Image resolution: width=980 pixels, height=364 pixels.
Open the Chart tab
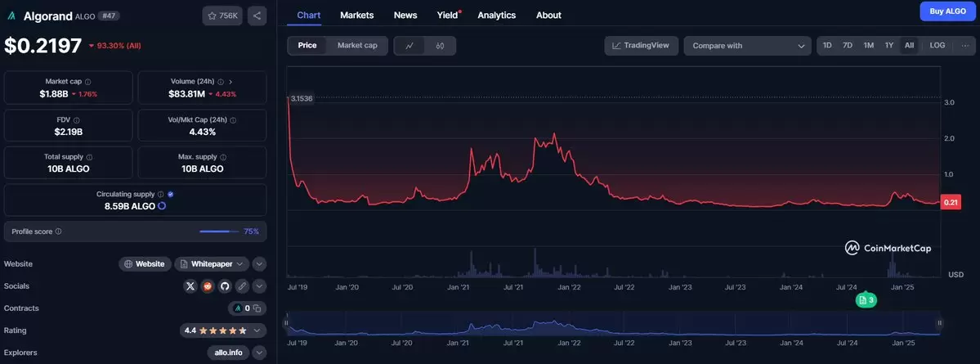point(309,15)
